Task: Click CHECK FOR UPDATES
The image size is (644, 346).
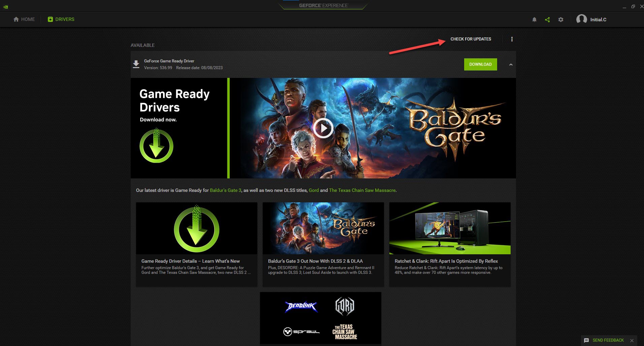Action: [x=471, y=39]
